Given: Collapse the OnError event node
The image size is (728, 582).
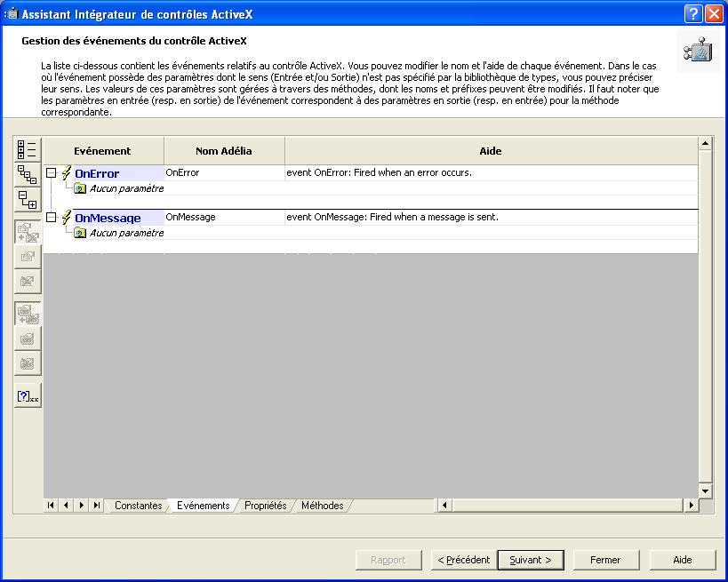Looking at the screenshot, I should (52, 173).
